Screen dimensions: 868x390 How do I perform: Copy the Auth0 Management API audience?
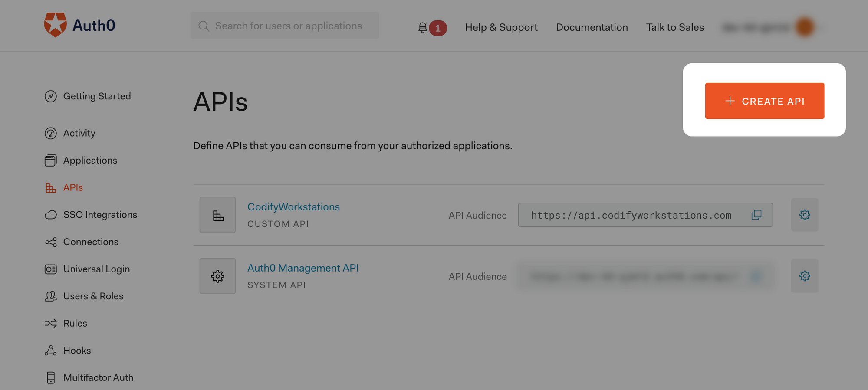(x=756, y=276)
